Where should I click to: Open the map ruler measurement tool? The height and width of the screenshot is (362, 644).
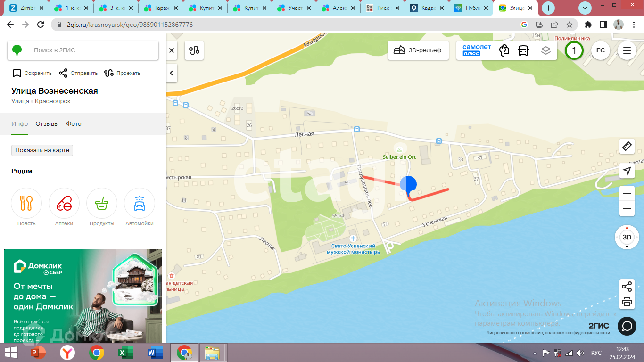[x=627, y=147]
